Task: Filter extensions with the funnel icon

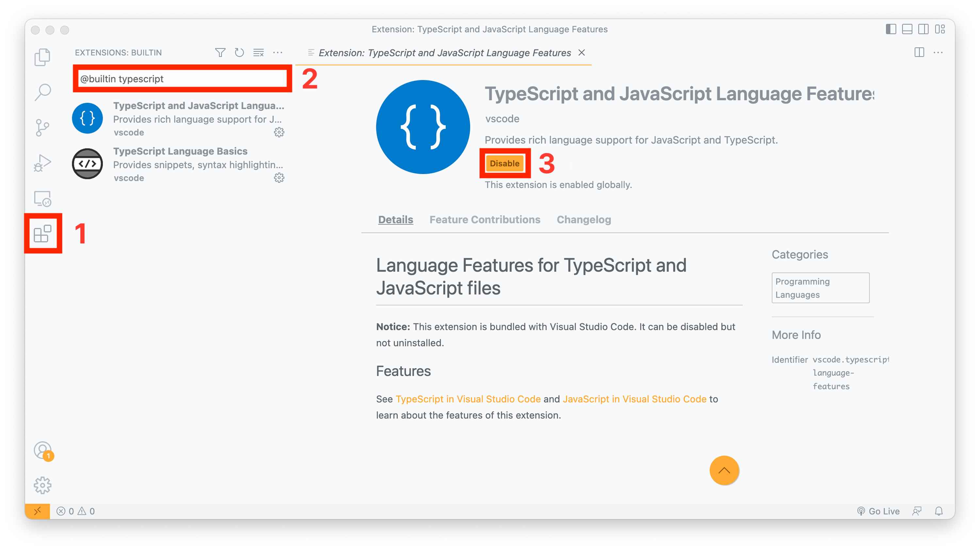Action: tap(220, 53)
